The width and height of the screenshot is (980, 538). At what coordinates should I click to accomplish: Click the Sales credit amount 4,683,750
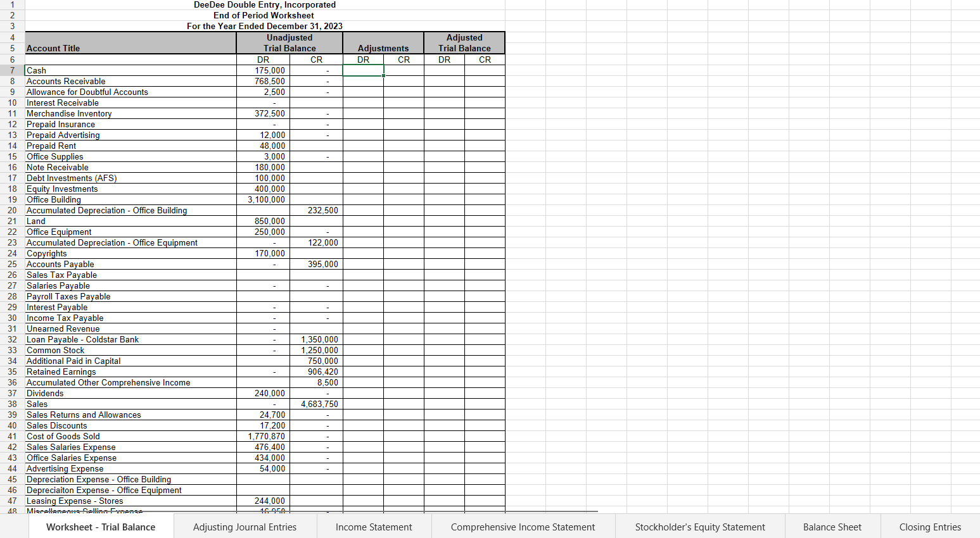pyautogui.click(x=317, y=404)
